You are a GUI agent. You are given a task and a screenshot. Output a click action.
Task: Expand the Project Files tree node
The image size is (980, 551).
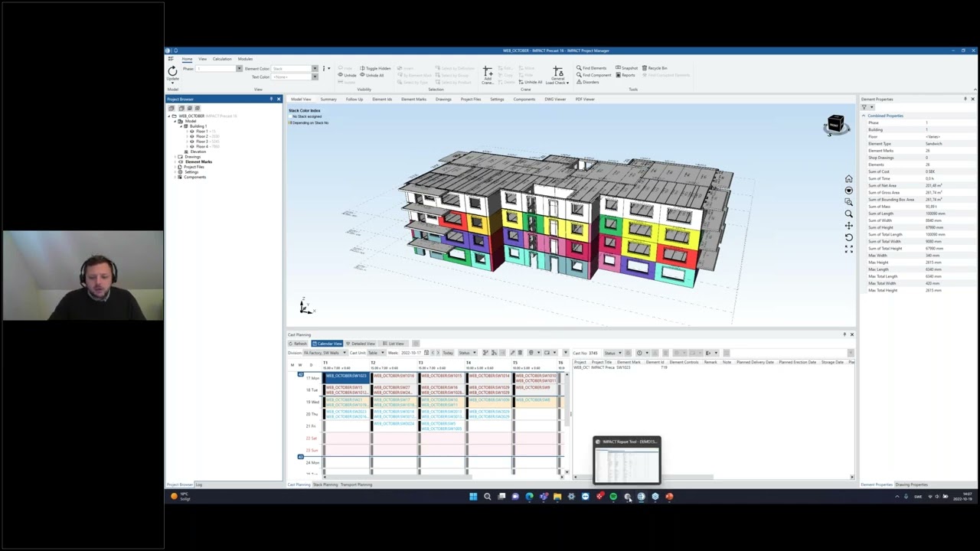click(175, 167)
